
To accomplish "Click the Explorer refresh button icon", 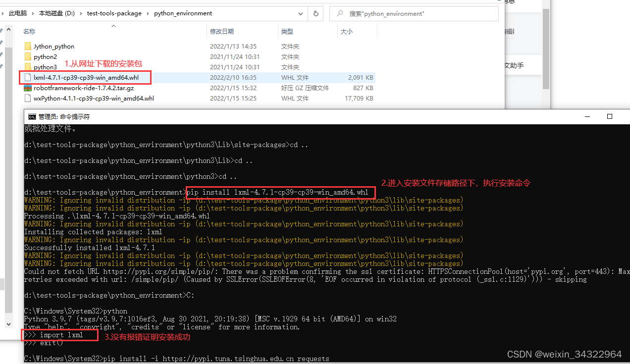I will [x=315, y=13].
